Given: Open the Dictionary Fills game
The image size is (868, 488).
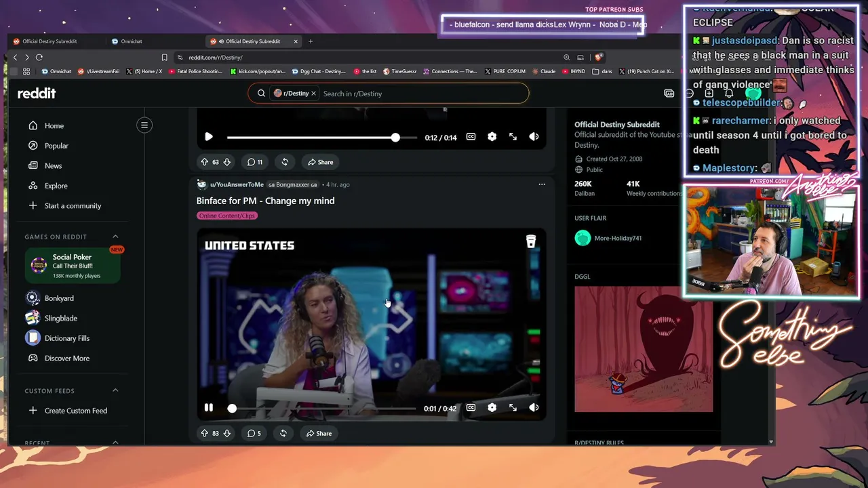Looking at the screenshot, I should tap(66, 338).
